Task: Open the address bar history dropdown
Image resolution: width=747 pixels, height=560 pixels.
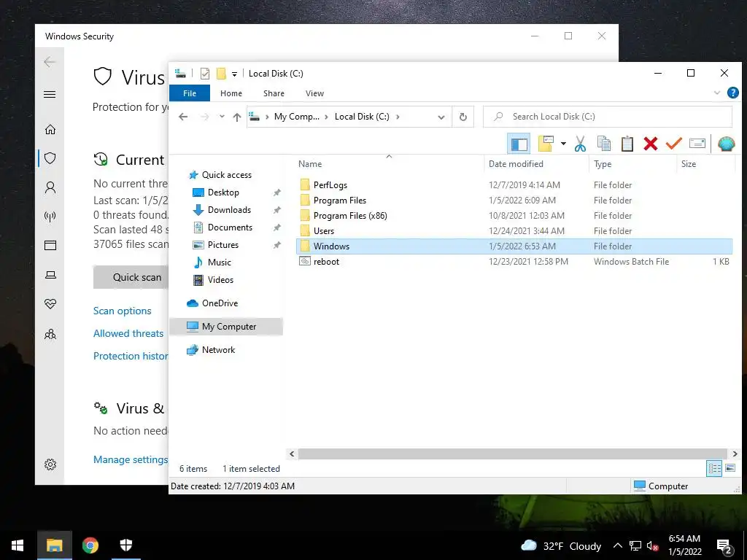Action: 441,117
